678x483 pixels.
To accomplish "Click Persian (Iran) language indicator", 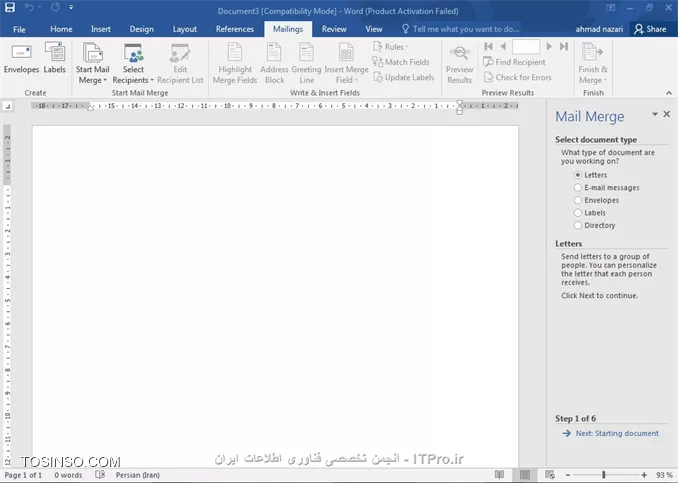I will pos(138,475).
